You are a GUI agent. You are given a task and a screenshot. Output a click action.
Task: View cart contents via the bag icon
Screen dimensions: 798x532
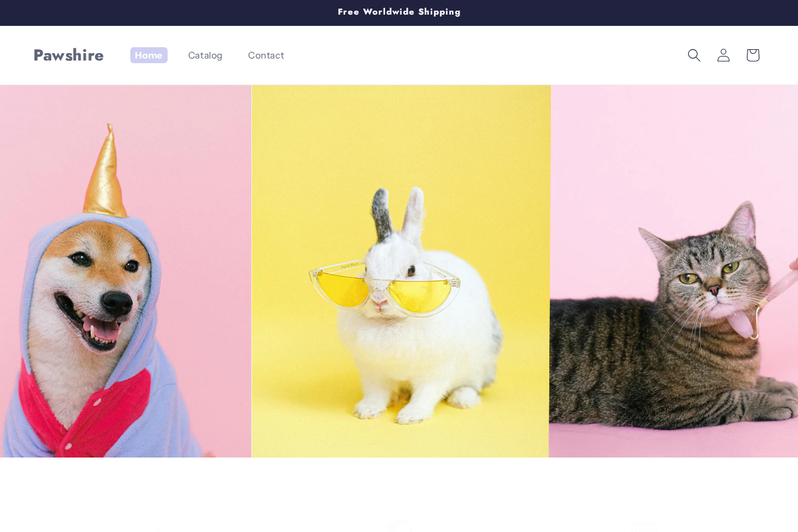point(752,55)
